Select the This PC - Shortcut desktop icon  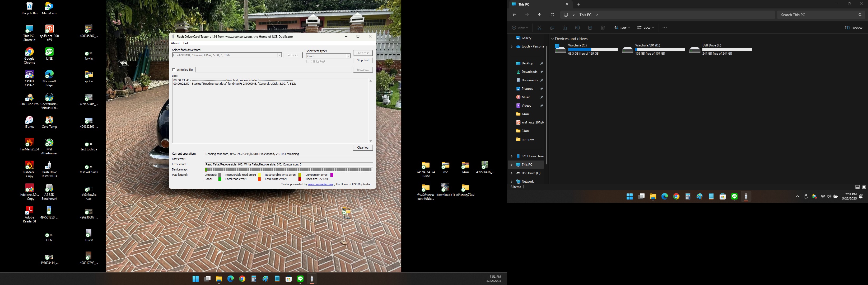tap(29, 33)
